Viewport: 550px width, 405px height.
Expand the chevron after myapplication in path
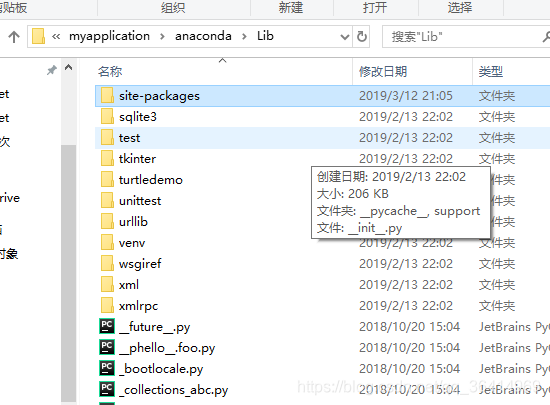162,36
